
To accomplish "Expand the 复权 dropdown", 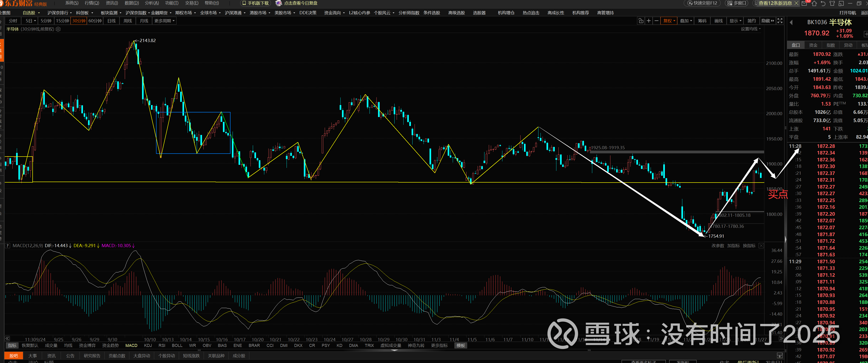I will tap(669, 21).
